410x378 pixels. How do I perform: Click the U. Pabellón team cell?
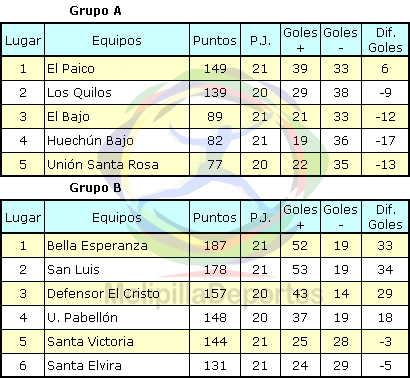click(x=117, y=317)
